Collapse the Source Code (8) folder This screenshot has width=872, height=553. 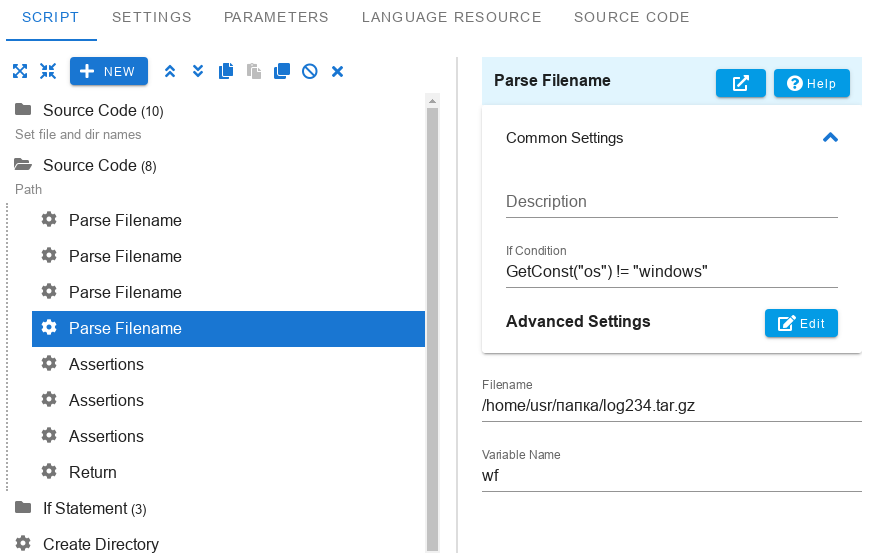(23, 165)
